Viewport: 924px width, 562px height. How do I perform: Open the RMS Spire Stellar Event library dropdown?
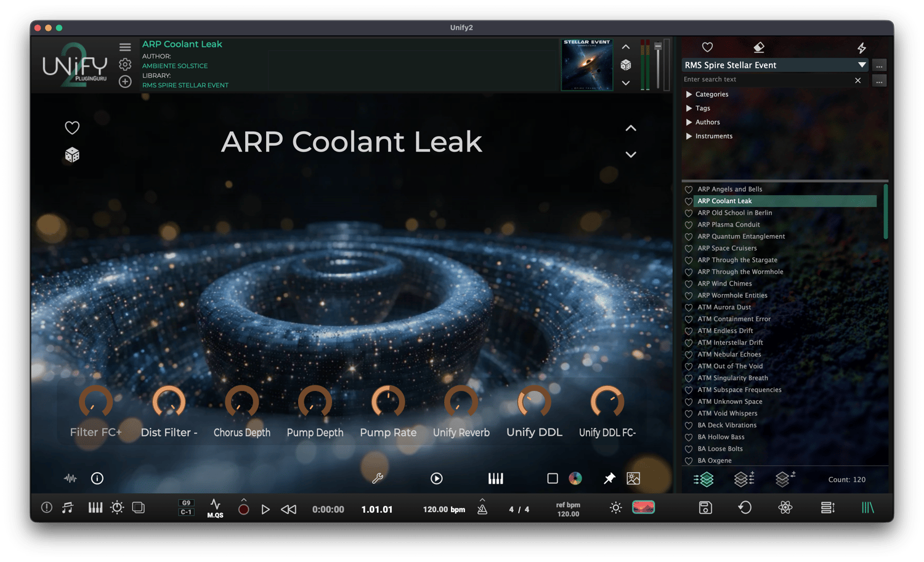(x=775, y=65)
